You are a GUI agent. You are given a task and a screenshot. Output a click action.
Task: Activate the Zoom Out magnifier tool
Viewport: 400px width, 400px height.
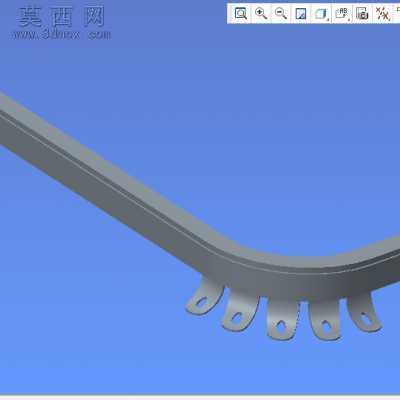pyautogui.click(x=281, y=13)
